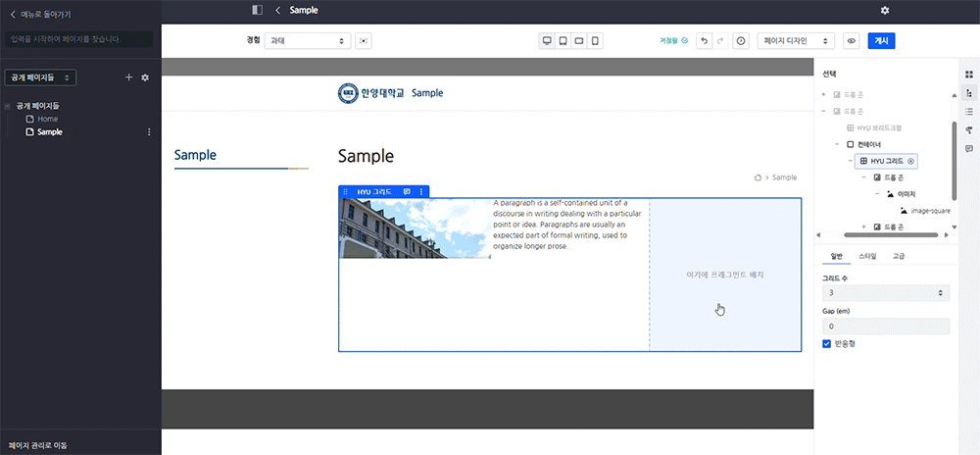Open the fragments and widgets panel icon

[x=968, y=75]
